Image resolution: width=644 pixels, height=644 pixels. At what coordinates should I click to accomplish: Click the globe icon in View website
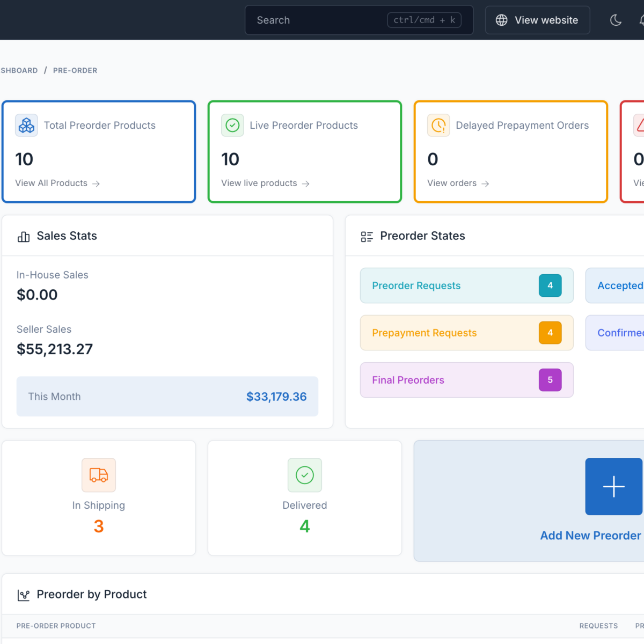(501, 20)
